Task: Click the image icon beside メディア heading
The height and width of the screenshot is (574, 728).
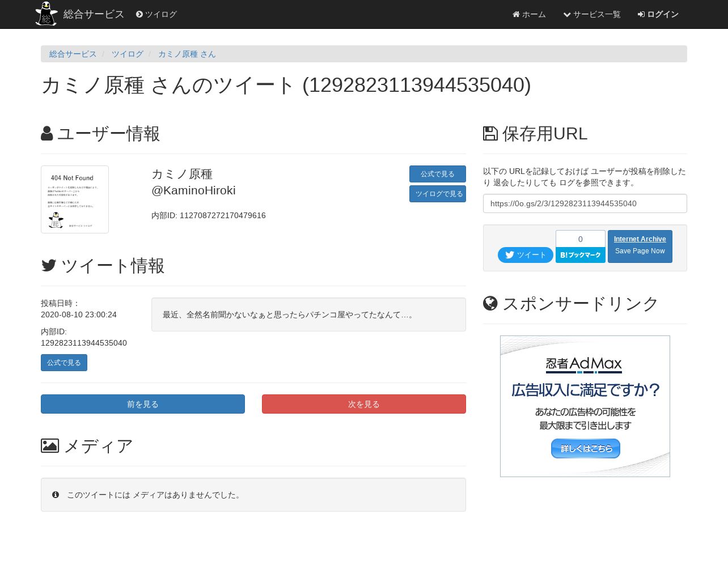Action: click(50, 446)
